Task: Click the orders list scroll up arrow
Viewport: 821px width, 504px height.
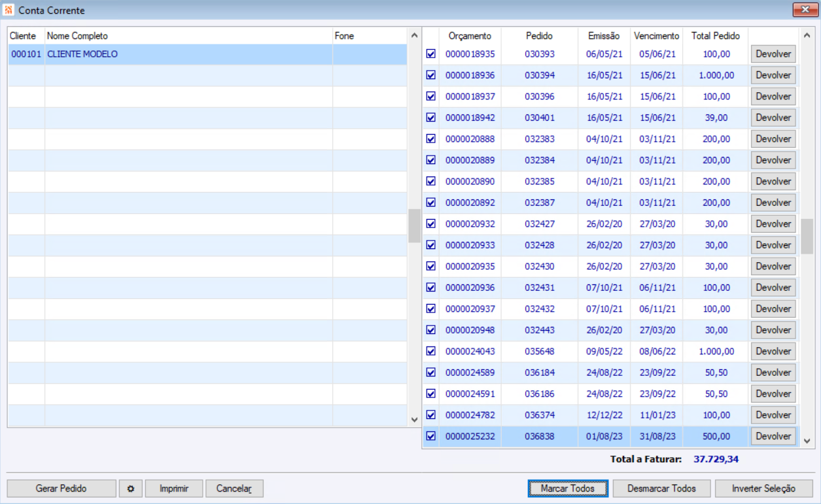Action: click(x=807, y=35)
